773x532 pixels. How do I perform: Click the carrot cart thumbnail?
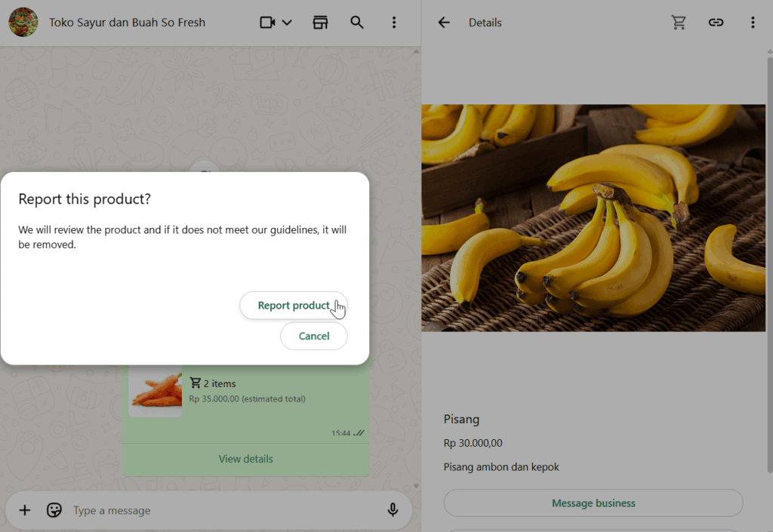(156, 392)
